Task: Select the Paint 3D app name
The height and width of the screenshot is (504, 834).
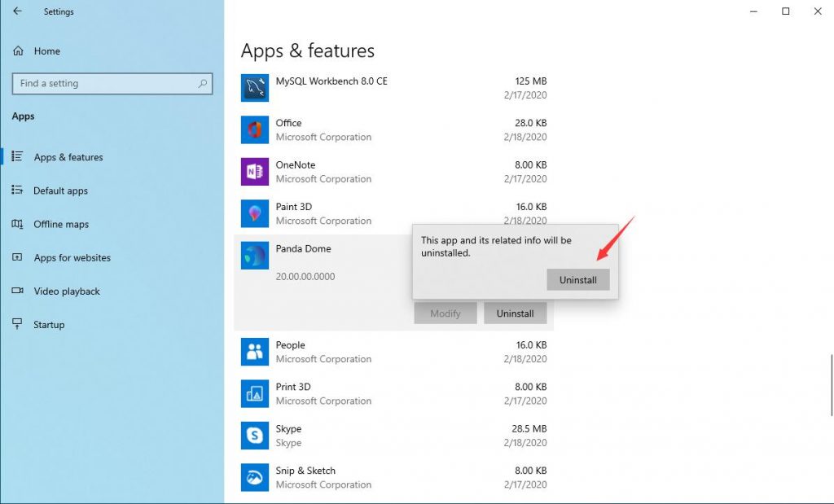Action: [x=293, y=206]
